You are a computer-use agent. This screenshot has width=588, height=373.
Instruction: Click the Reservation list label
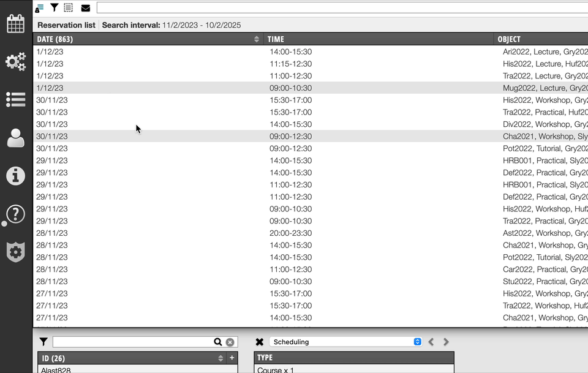tap(66, 25)
